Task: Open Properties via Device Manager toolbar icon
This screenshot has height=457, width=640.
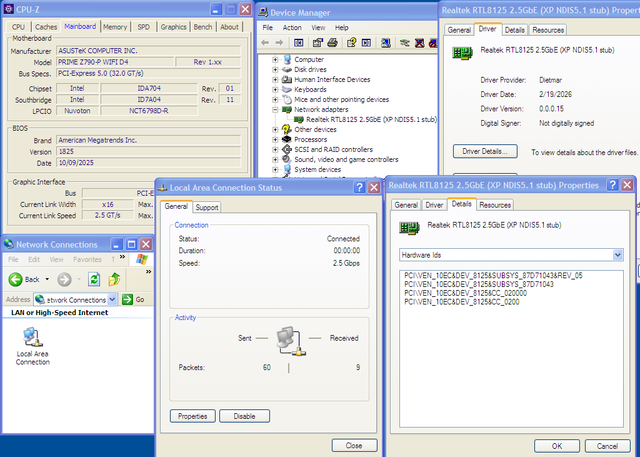Action: pos(318,42)
